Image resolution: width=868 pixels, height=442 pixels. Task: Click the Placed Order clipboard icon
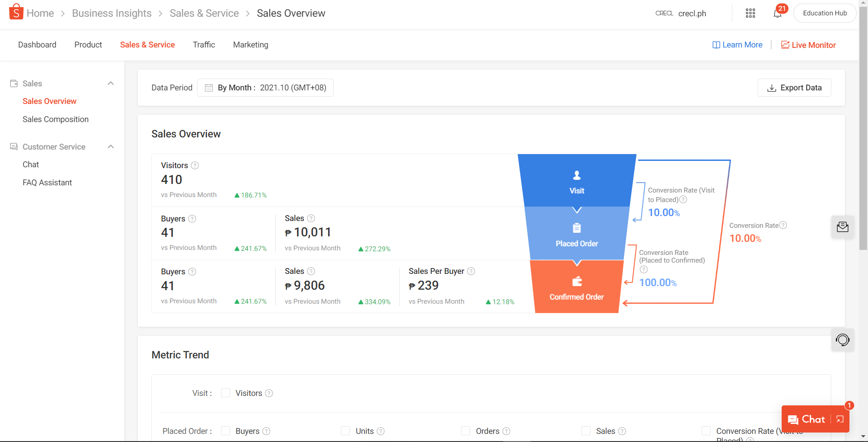pos(577,228)
